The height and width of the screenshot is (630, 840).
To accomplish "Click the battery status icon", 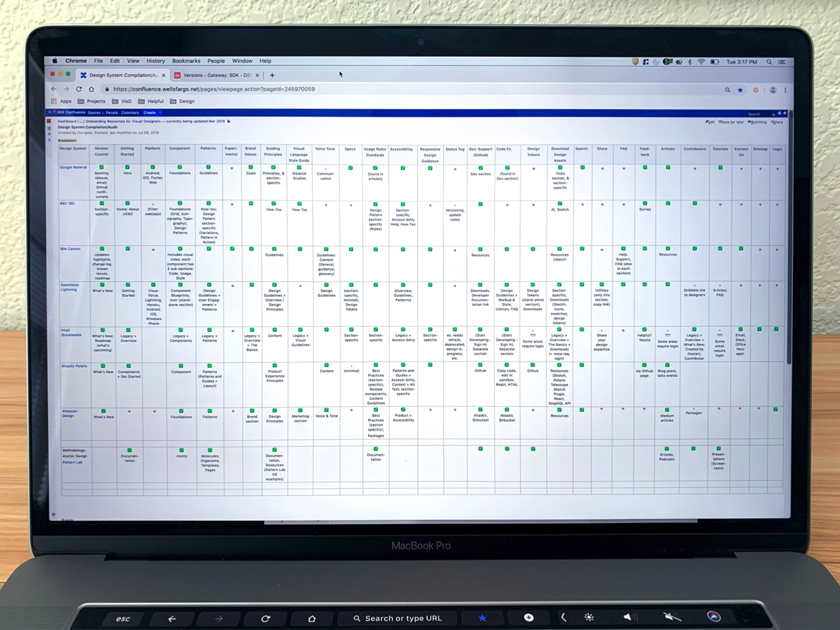I will coord(715,62).
